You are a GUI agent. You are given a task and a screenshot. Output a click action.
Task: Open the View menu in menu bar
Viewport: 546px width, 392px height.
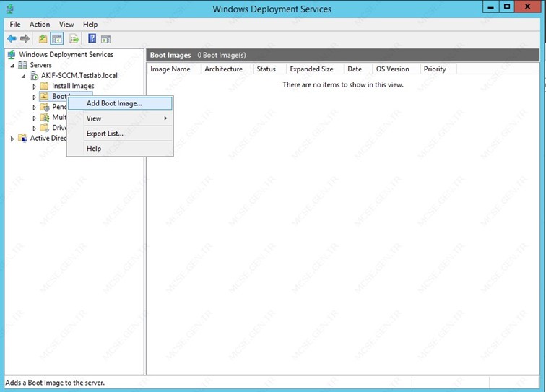pos(66,24)
